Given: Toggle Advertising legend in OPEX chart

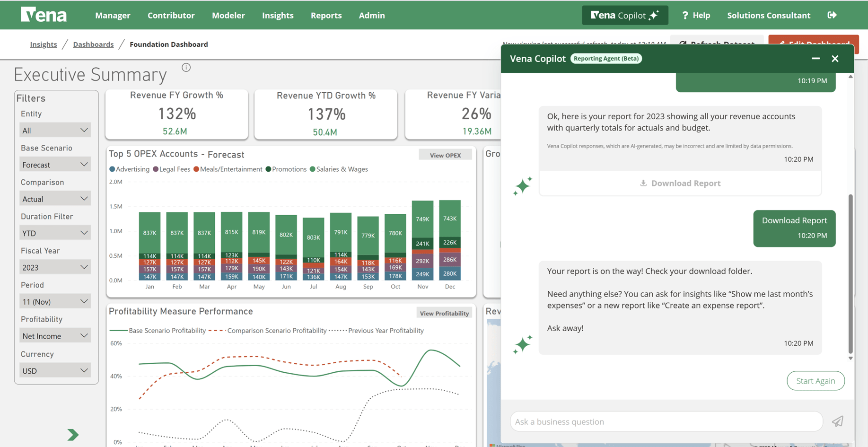Looking at the screenshot, I should point(129,169).
